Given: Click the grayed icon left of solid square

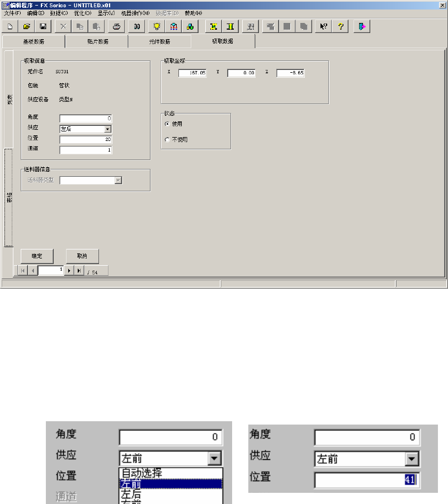Looking at the screenshot, I should click(271, 26).
